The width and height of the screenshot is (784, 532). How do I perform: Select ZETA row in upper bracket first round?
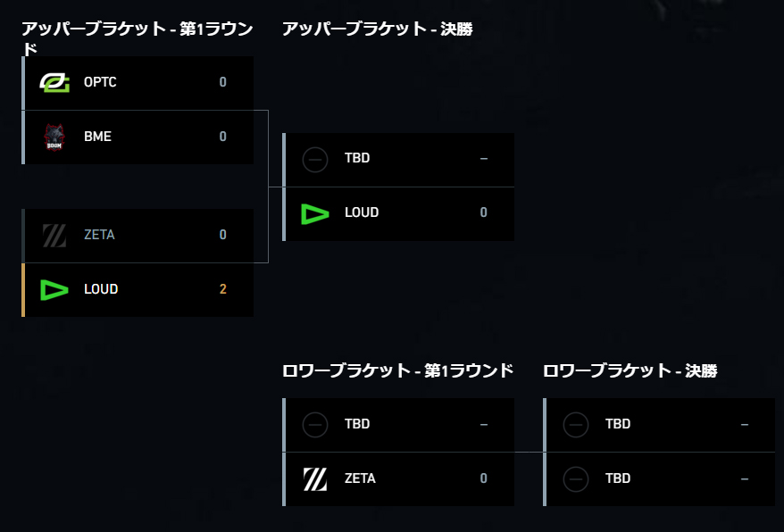point(138,236)
